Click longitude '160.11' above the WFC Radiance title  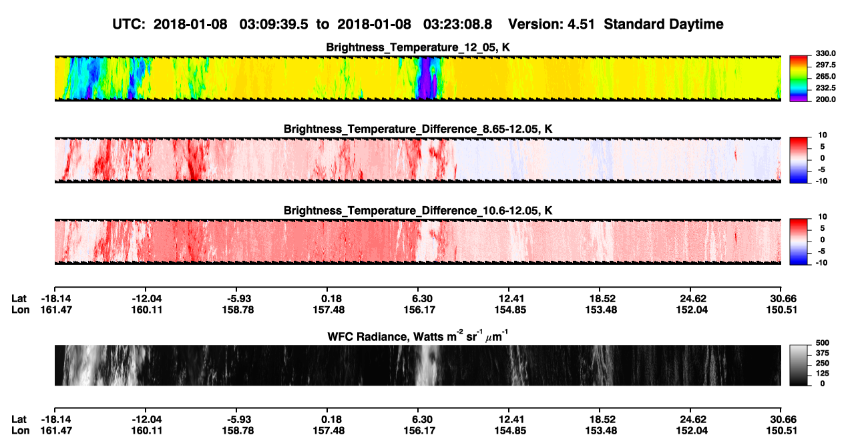146,310
